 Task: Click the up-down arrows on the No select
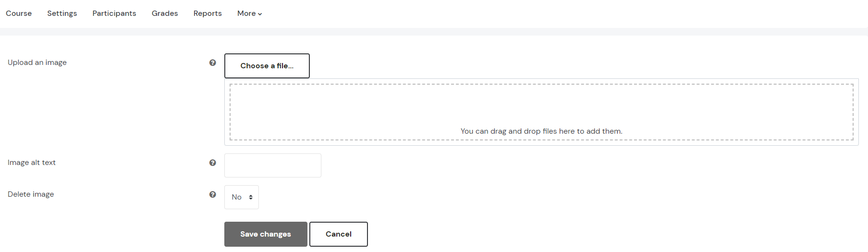pyautogui.click(x=251, y=197)
